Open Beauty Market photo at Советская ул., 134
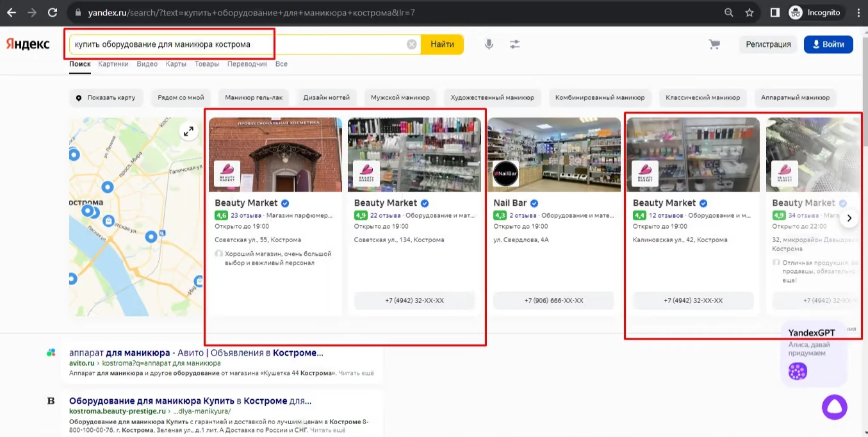868x437 pixels. 414,154
